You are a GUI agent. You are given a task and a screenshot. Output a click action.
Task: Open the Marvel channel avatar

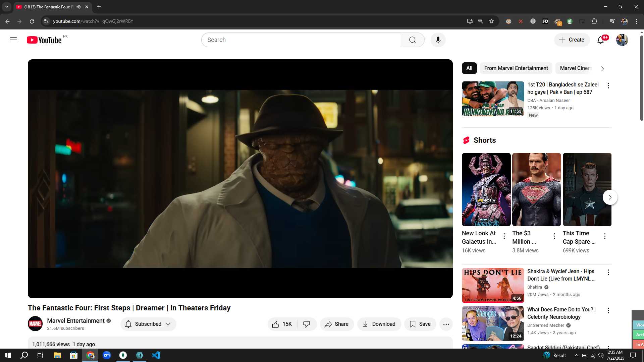(35, 324)
